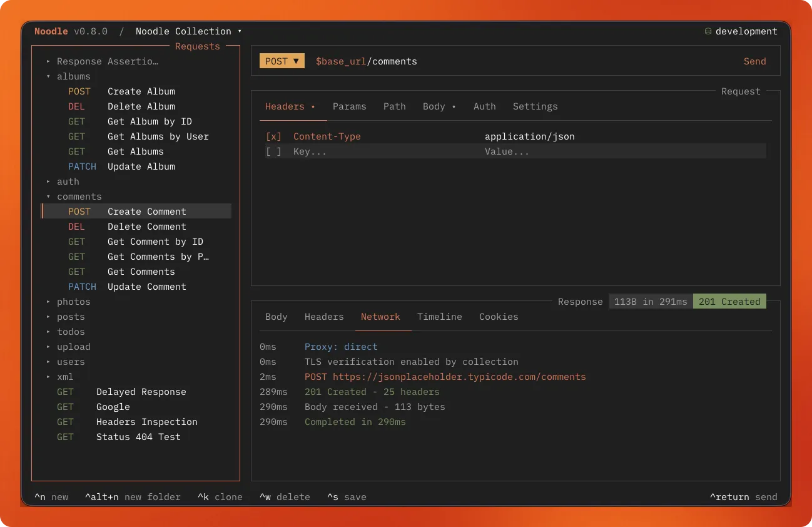
Task: Select the Get Comments request
Action: [x=136, y=272]
